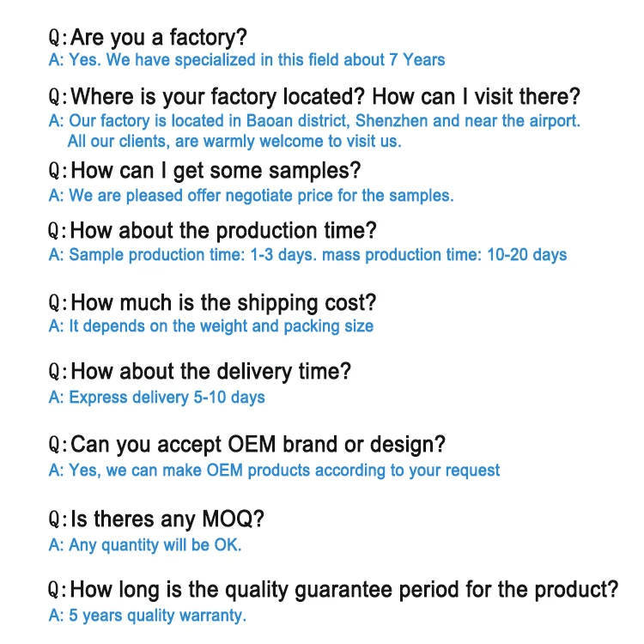Viewport: 644px width, 644px height.
Task: Click the "How about the production time?" question
Action: 223,231
